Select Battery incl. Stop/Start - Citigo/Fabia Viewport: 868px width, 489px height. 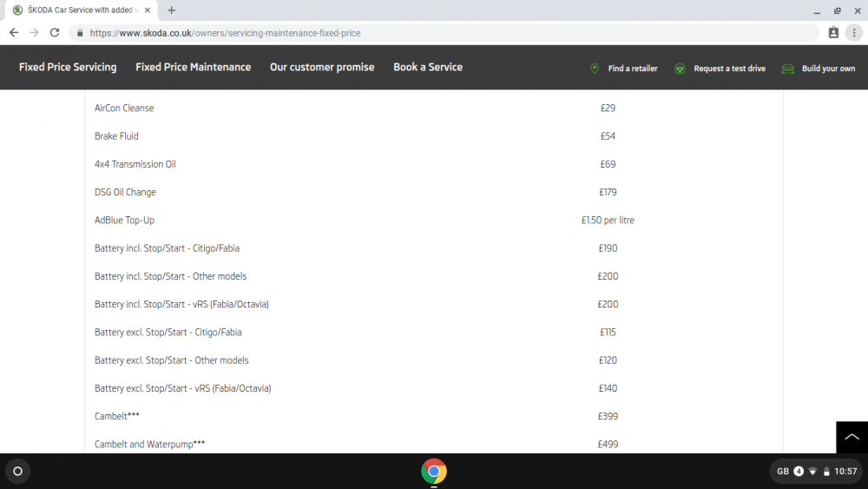coord(168,248)
